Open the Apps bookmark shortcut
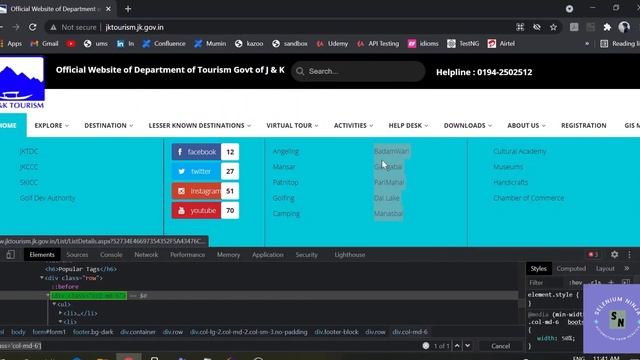This screenshot has height=360, width=640. [11, 44]
